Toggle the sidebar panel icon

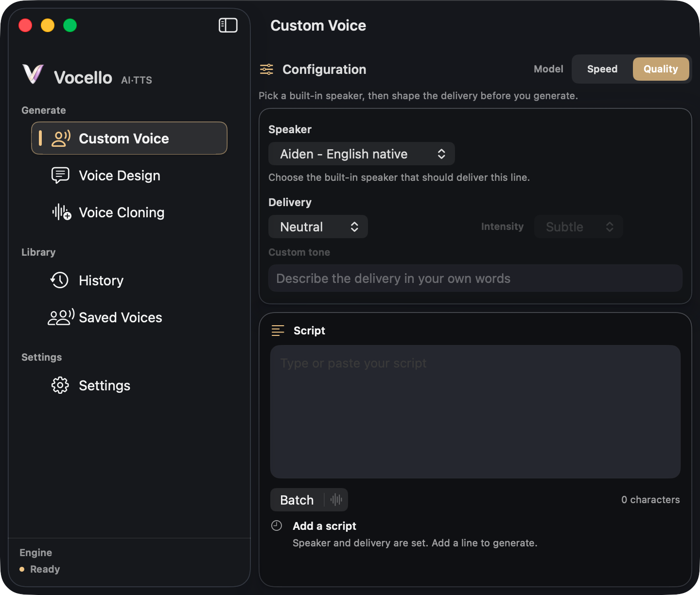click(x=228, y=25)
